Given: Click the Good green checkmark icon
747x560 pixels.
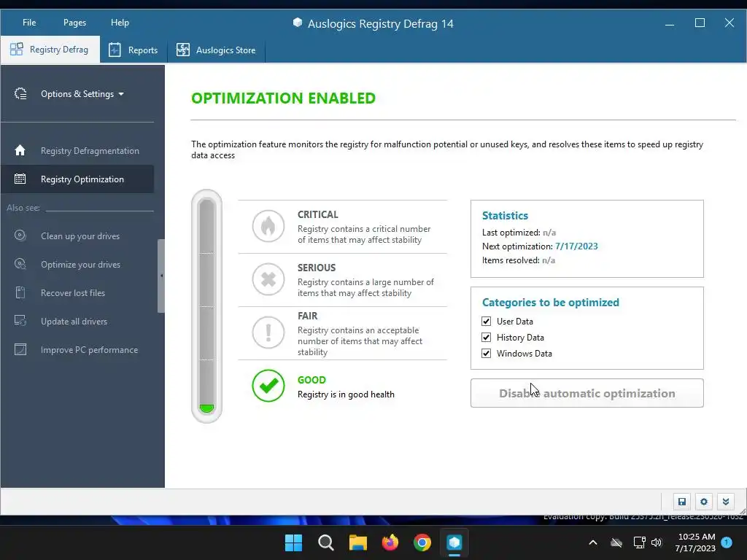Looking at the screenshot, I should click(268, 386).
